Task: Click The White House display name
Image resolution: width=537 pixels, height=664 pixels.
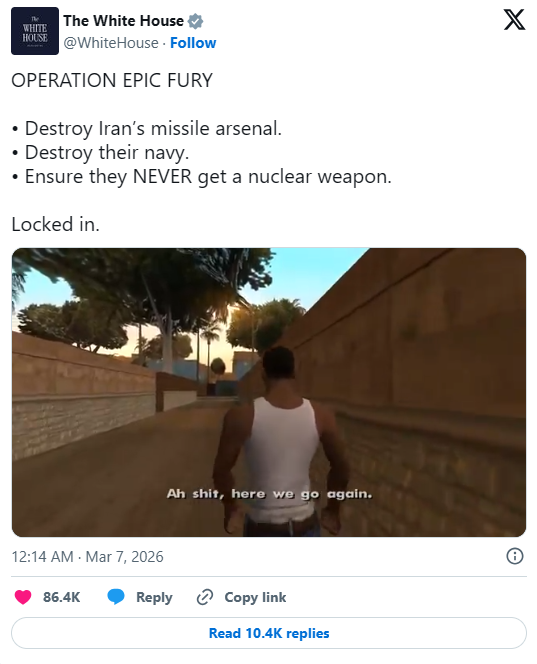Action: tap(124, 21)
